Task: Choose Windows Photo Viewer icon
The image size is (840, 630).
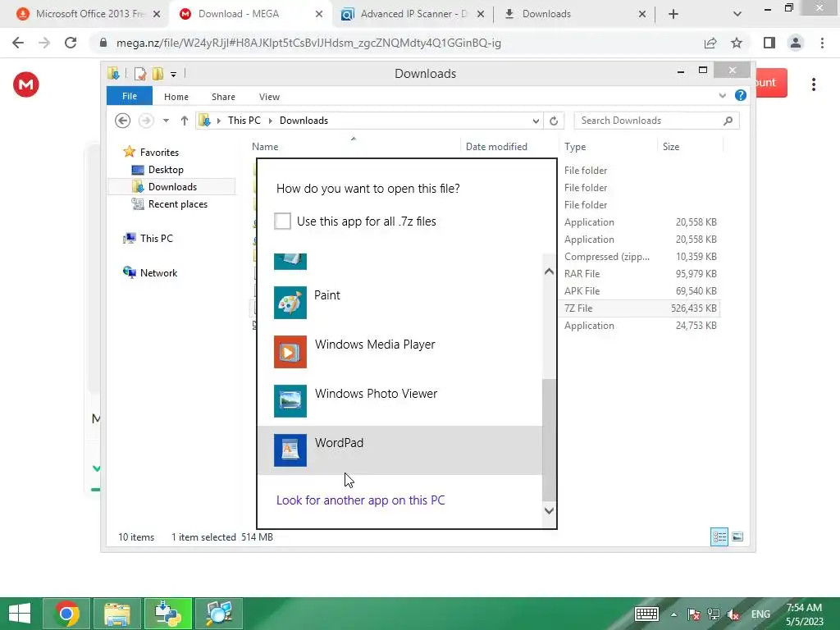Action: [290, 400]
